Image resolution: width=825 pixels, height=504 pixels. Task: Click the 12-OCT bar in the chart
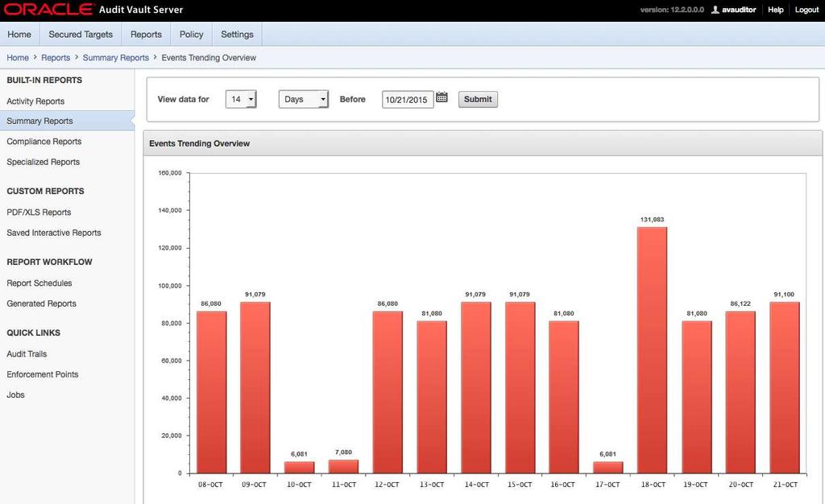pos(388,392)
